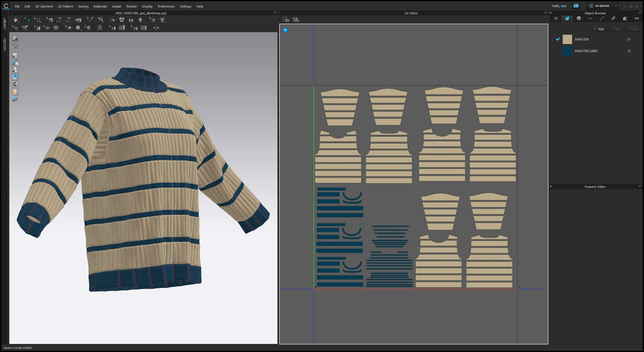Activate the Select/Move crosshair tool
The width and height of the screenshot is (644, 352).
[29, 20]
